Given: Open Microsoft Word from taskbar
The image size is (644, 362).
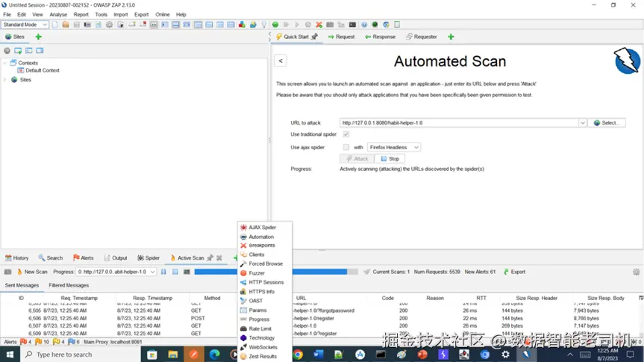Looking at the screenshot, I should [x=319, y=355].
